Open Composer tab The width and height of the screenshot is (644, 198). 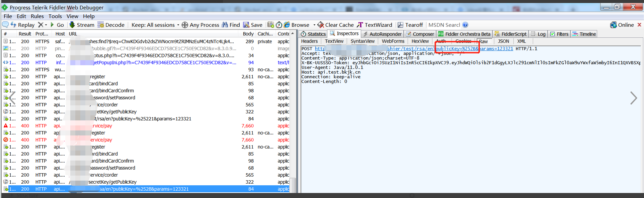pyautogui.click(x=420, y=34)
